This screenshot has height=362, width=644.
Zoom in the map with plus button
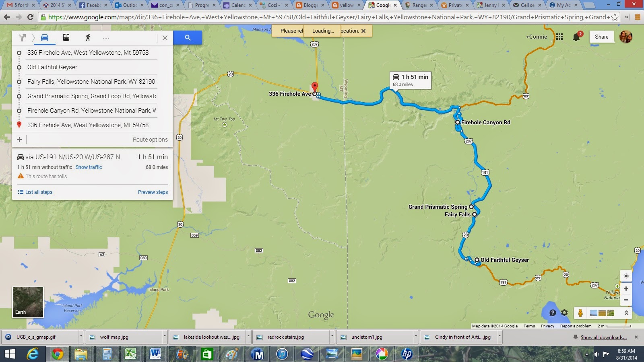pyautogui.click(x=626, y=289)
